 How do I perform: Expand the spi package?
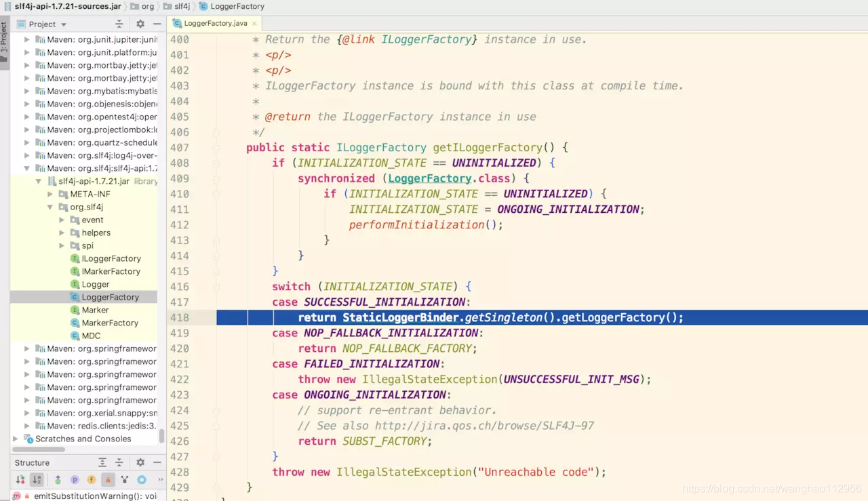tap(62, 245)
